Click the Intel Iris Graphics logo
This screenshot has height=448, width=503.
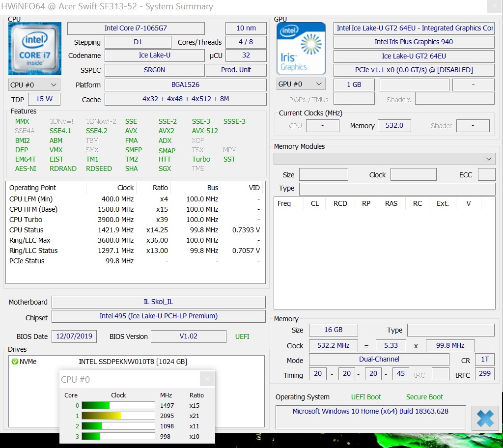pyautogui.click(x=301, y=49)
